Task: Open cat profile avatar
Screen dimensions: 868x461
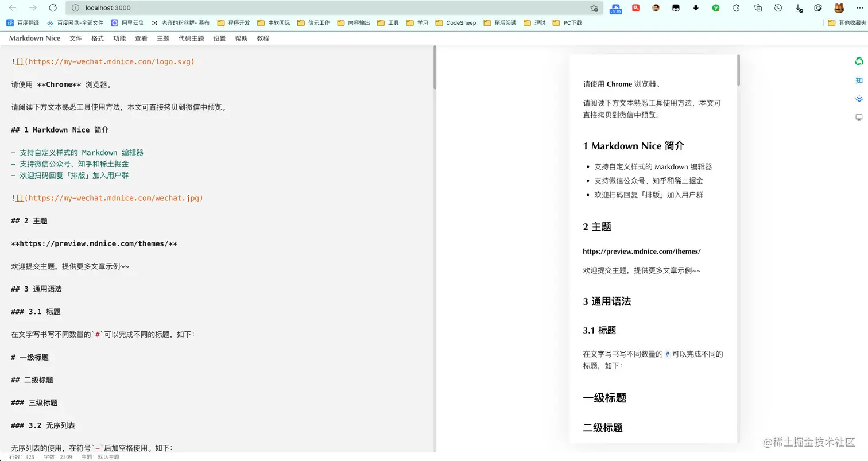Action: pyautogui.click(x=839, y=8)
